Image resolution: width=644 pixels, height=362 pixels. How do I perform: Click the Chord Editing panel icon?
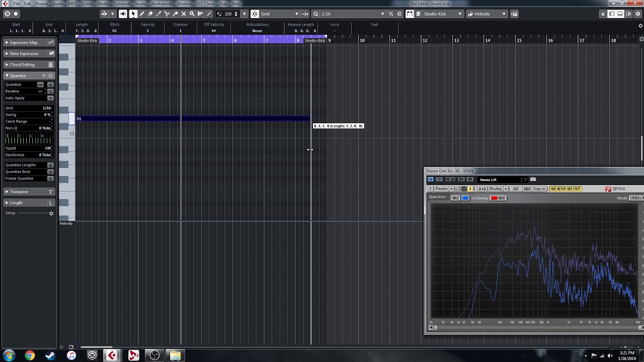tap(51, 64)
